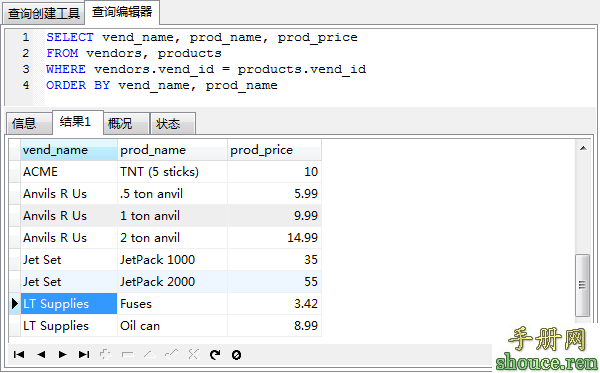Select the Fuses product cell

point(172,304)
